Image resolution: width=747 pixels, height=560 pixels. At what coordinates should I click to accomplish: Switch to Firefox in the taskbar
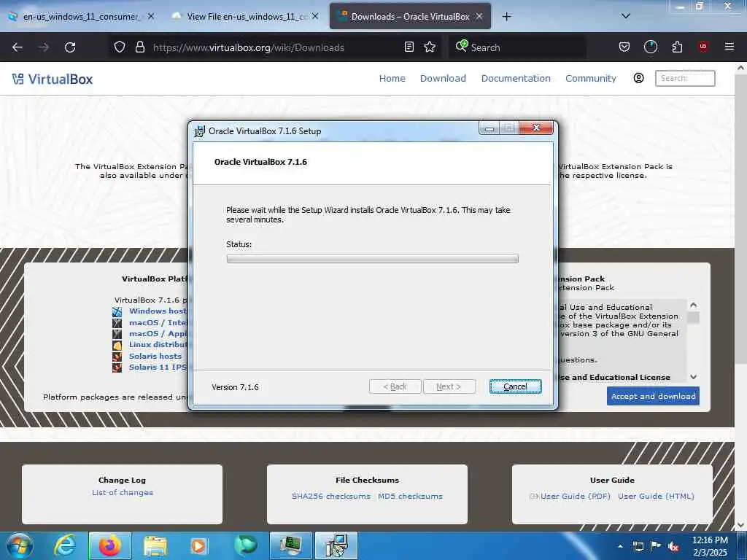tap(110, 545)
